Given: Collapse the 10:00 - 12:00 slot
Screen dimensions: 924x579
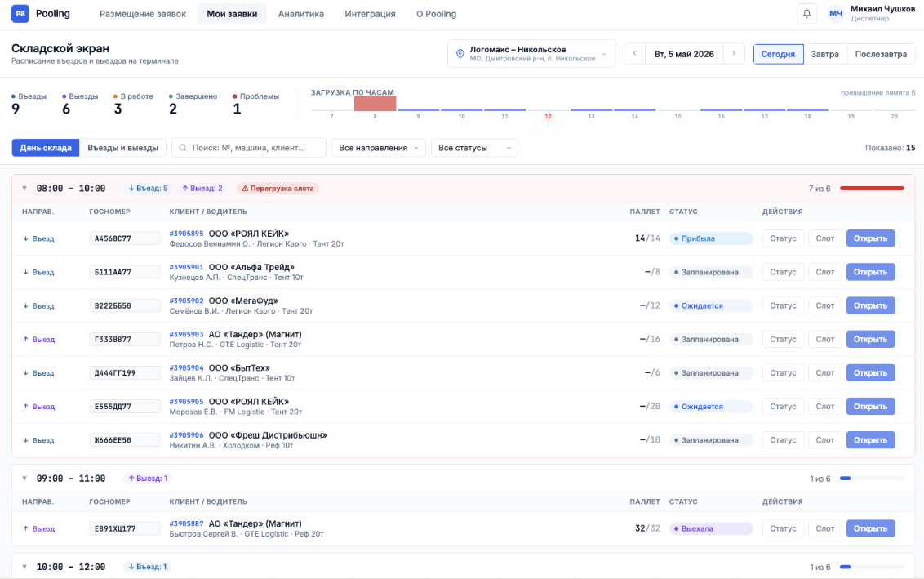Looking at the screenshot, I should (x=24, y=568).
